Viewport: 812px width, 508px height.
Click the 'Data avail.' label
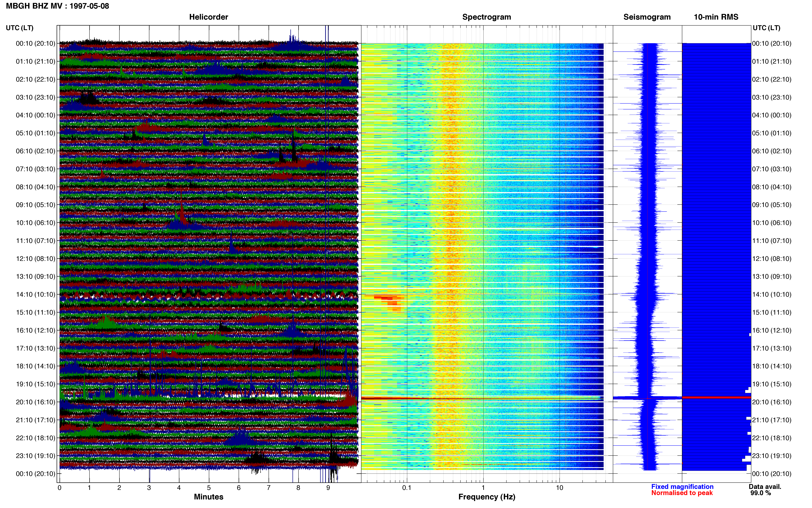click(x=765, y=486)
